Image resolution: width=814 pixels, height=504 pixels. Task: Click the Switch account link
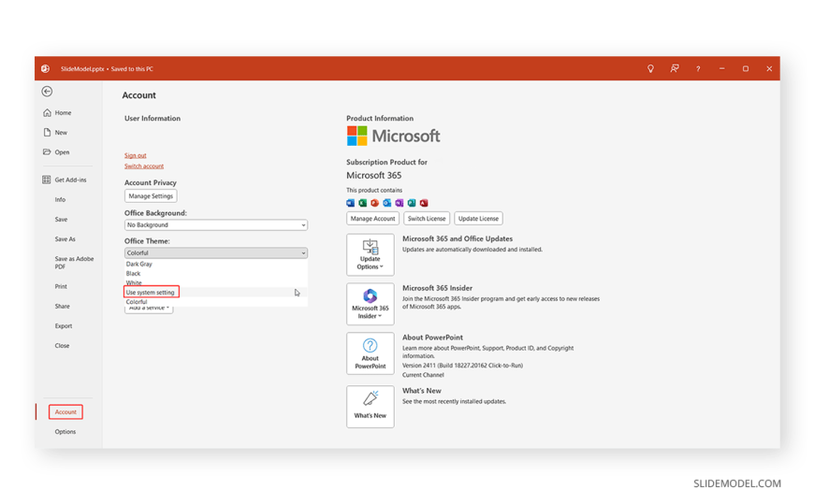144,166
